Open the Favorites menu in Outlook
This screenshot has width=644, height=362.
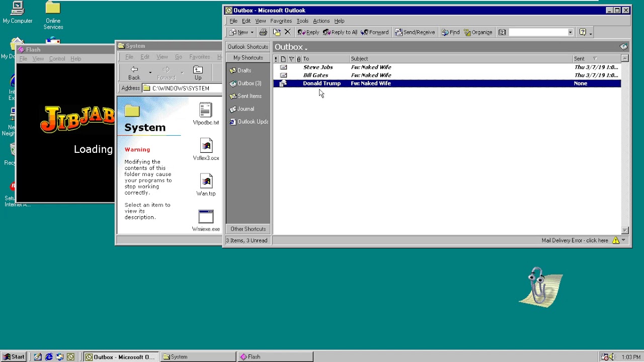point(281,21)
